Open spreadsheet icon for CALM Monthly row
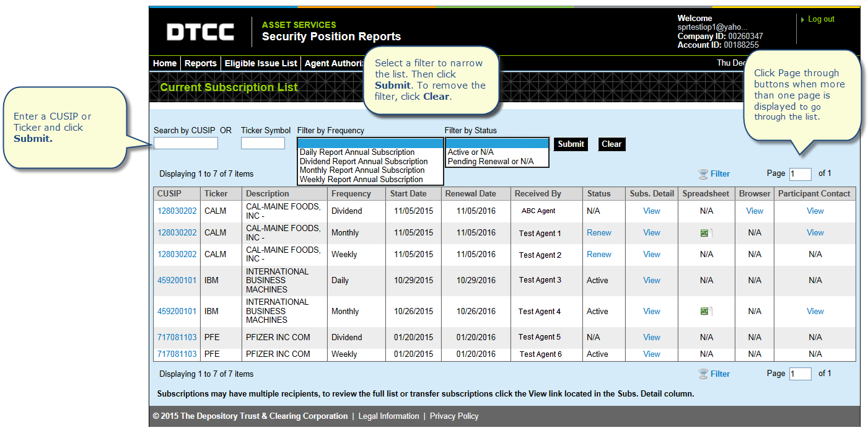This screenshot has width=868, height=430. coord(706,233)
